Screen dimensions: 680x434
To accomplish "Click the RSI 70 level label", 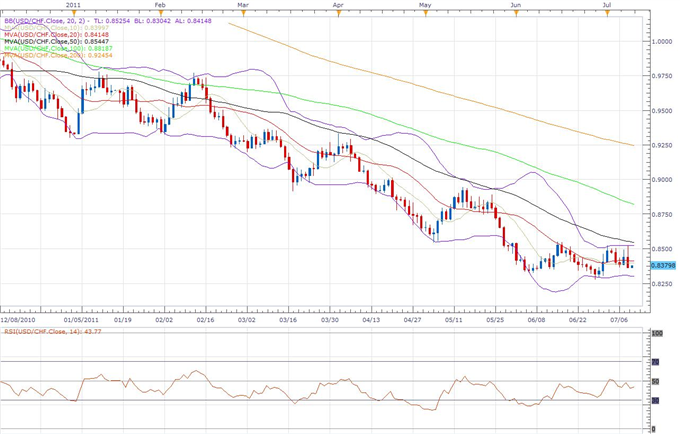I will (656, 362).
